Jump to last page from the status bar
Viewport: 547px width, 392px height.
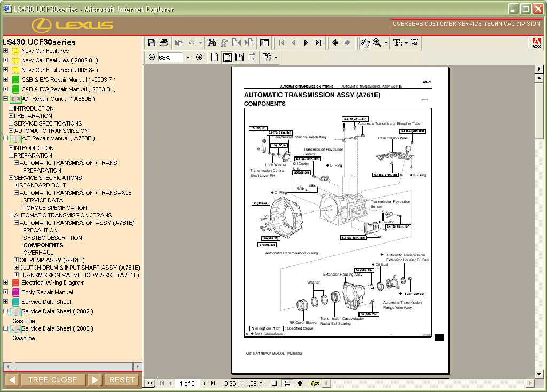coord(213,383)
